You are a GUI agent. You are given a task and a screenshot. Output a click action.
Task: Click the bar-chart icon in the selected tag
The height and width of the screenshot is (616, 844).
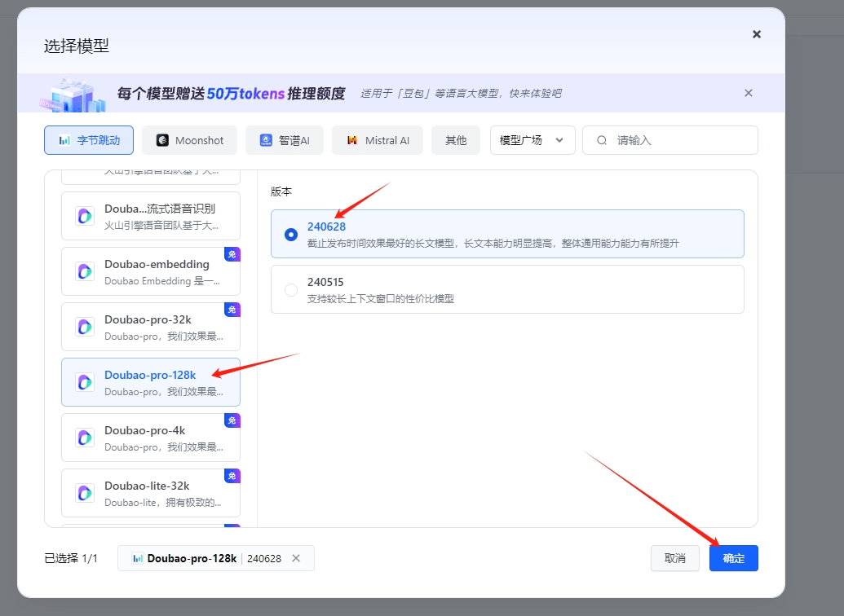[x=138, y=558]
